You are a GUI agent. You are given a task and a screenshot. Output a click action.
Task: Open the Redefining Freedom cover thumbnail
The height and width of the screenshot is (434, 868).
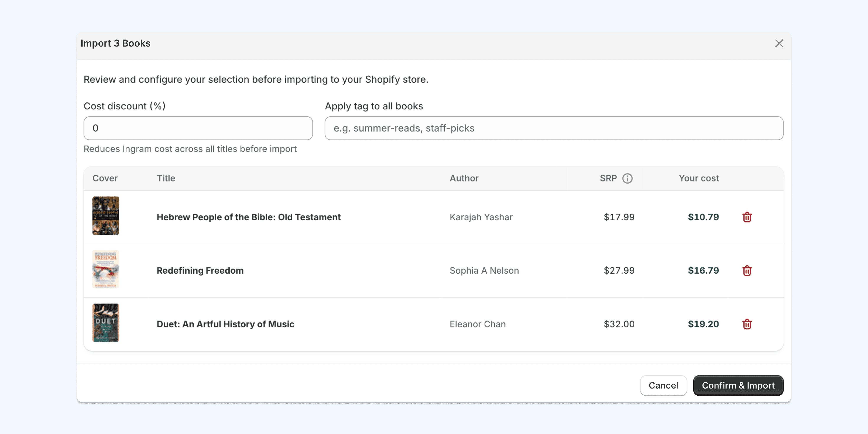pyautogui.click(x=106, y=269)
